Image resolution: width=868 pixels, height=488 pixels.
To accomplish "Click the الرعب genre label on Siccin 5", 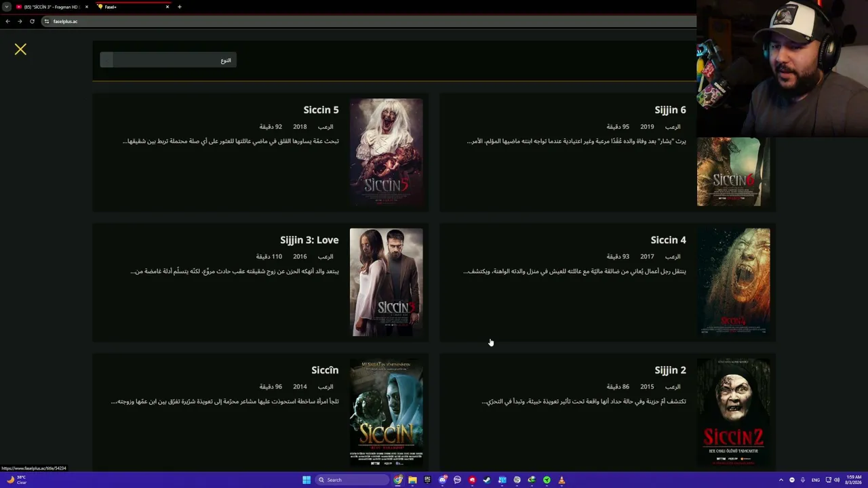I will 325,127.
